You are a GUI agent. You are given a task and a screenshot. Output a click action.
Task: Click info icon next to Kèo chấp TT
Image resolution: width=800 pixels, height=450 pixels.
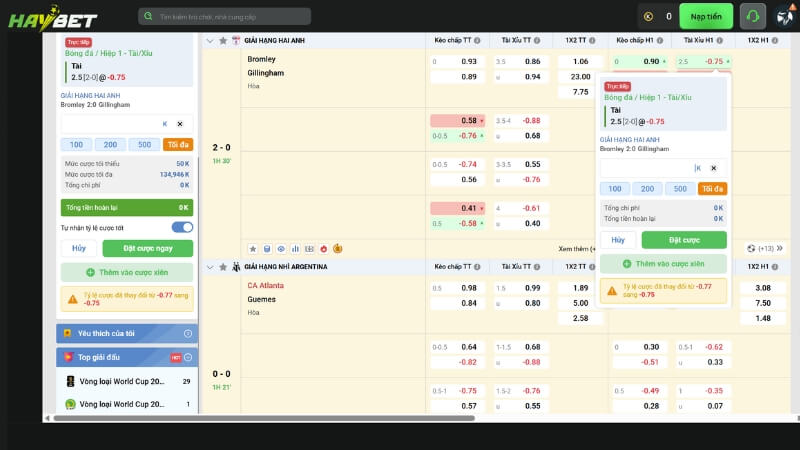pos(477,40)
